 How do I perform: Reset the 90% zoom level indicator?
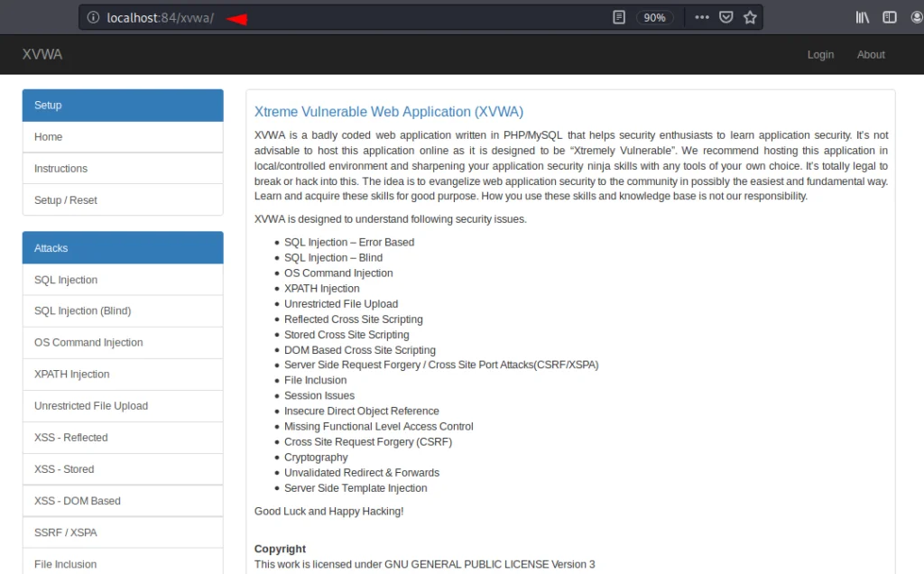[x=654, y=18]
